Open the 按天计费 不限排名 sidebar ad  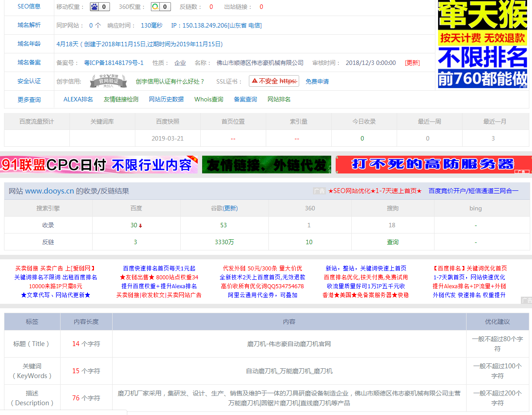coord(483,44)
